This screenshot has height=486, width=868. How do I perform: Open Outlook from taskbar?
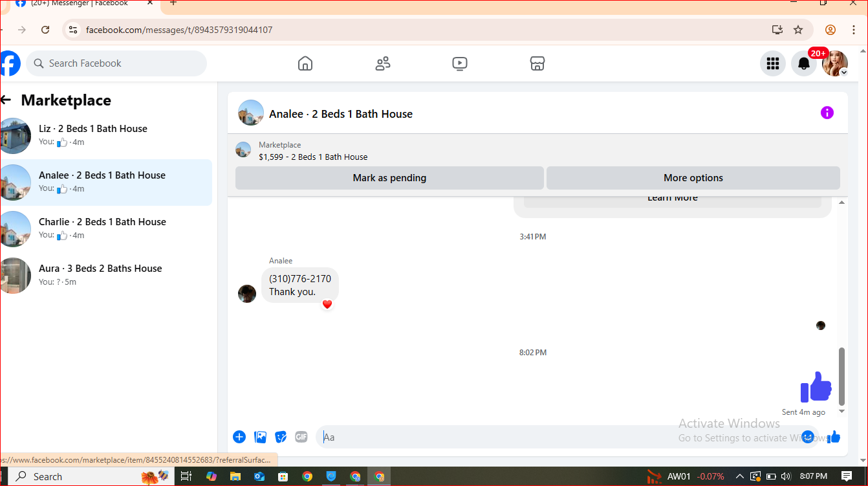pos(259,476)
